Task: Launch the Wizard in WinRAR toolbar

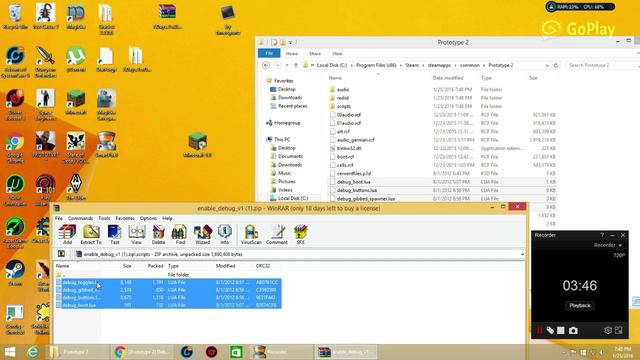Action: 202,235
